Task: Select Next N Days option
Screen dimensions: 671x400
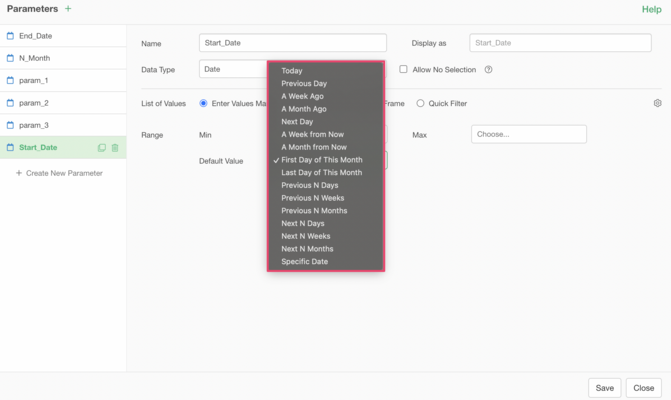Action: tap(326, 223)
